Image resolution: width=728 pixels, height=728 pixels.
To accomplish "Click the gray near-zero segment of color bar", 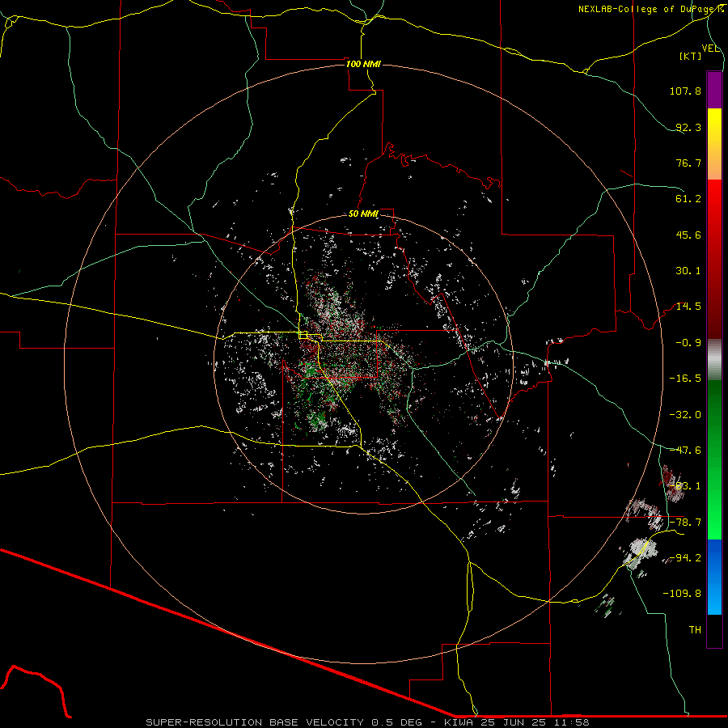I will (714, 360).
